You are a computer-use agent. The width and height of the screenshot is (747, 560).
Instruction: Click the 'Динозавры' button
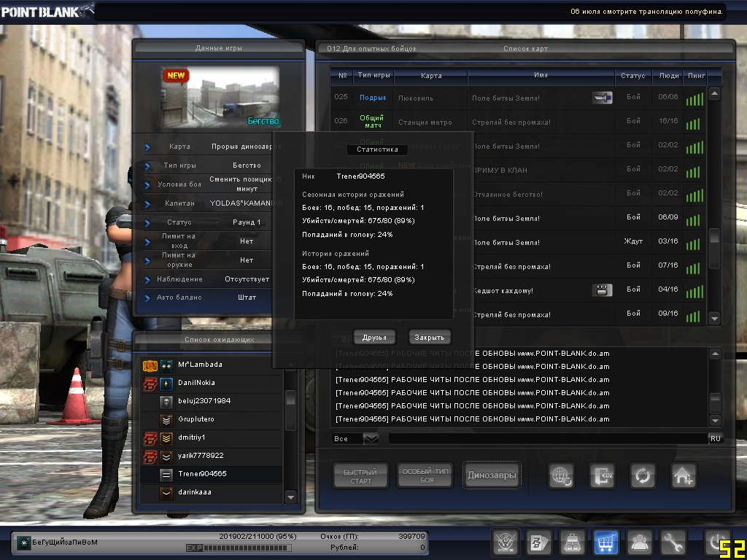coord(492,475)
